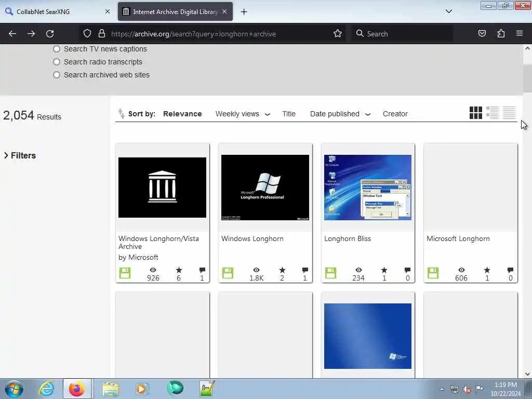Image resolution: width=532 pixels, height=399 pixels.
Task: Select Search TV news captions option
Action: click(x=57, y=49)
